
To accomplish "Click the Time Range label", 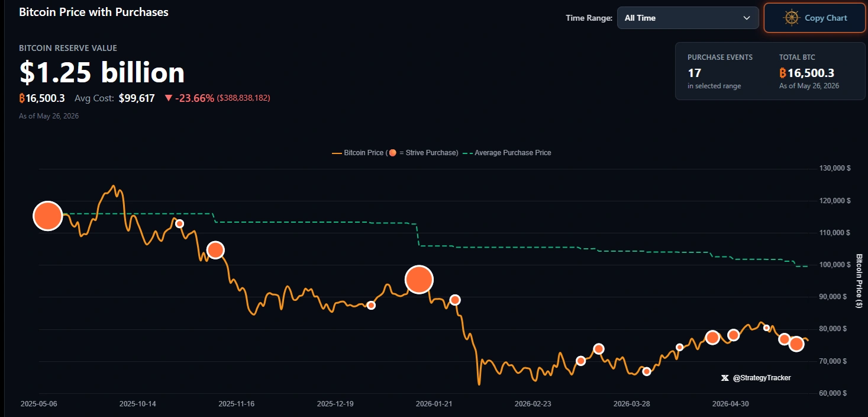I will point(589,18).
